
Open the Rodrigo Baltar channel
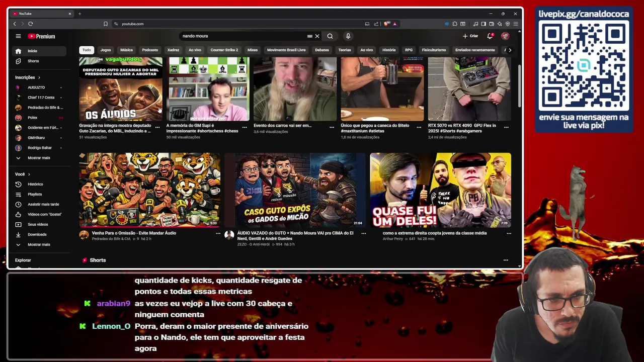coord(39,148)
